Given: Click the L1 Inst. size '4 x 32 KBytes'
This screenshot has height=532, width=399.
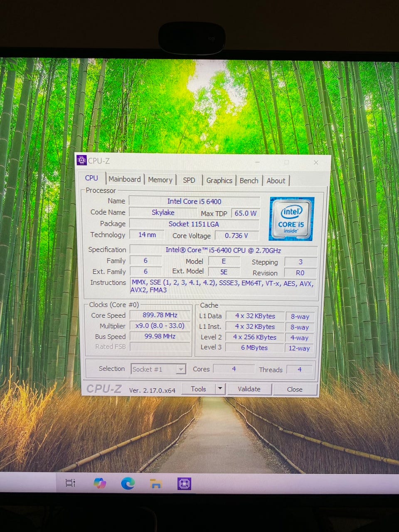Looking at the screenshot, I should click(255, 327).
